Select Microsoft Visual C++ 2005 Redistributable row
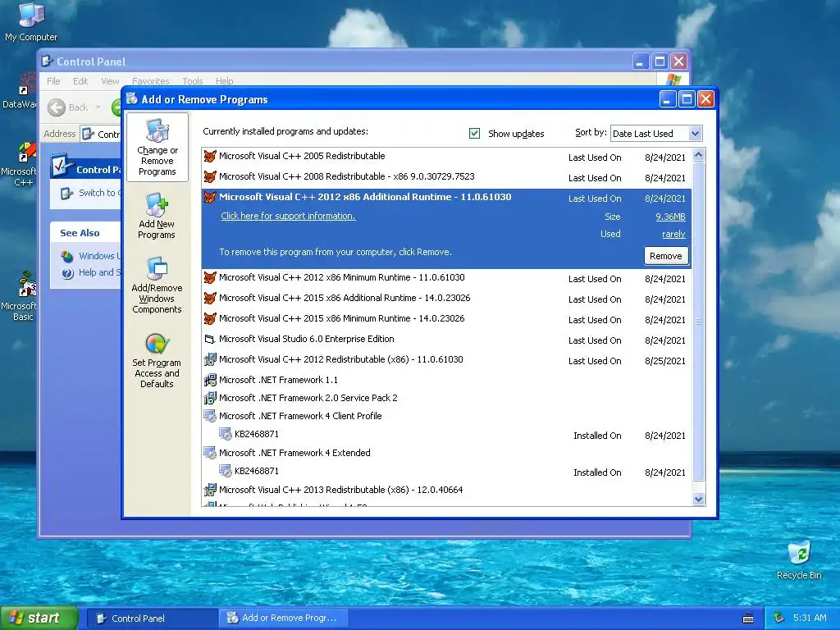840x630 pixels. (447, 157)
